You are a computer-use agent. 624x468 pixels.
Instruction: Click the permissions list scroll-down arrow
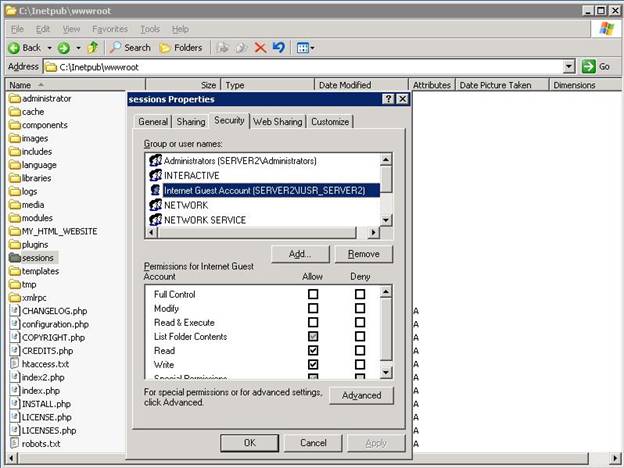pyautogui.click(x=386, y=372)
